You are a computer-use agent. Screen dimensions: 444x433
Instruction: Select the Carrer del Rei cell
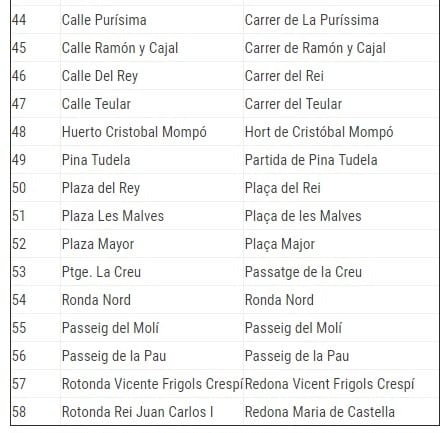click(x=341, y=76)
